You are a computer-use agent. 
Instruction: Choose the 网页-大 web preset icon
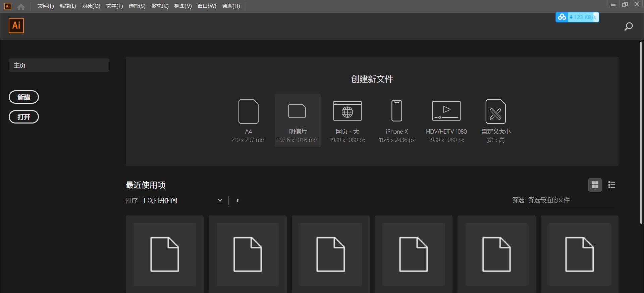pos(347,111)
